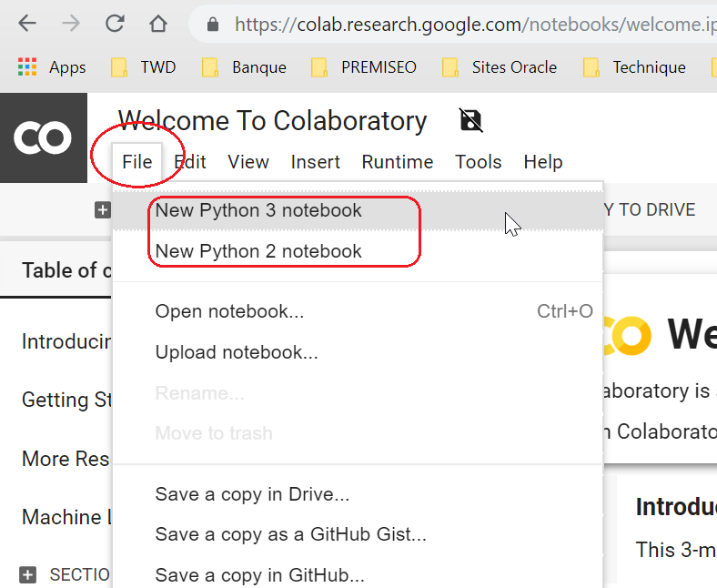717x588 pixels.
Task: Click the save-disabled disk icon beside title
Action: 471,120
